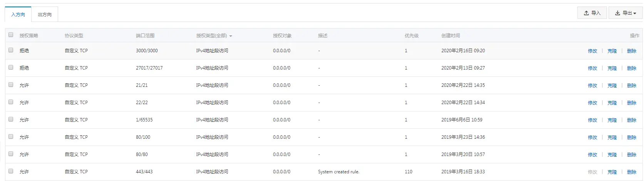Tick the checkbox for the 27017/27017 rule
The height and width of the screenshot is (181, 644).
click(11, 67)
